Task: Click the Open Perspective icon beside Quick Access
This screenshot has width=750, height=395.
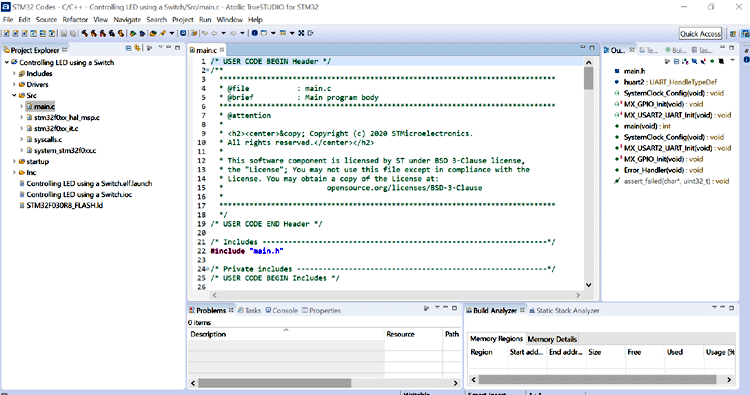Action: [x=732, y=33]
